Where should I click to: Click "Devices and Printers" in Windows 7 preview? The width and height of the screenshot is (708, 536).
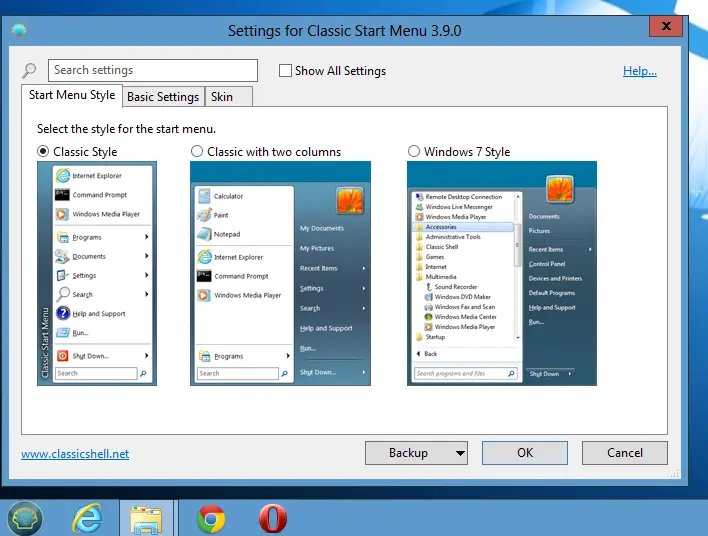pos(555,278)
